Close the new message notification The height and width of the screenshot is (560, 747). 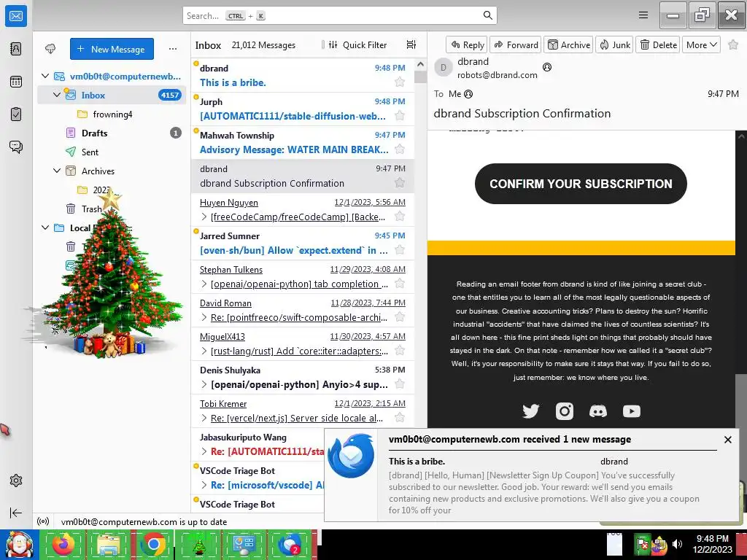(727, 440)
